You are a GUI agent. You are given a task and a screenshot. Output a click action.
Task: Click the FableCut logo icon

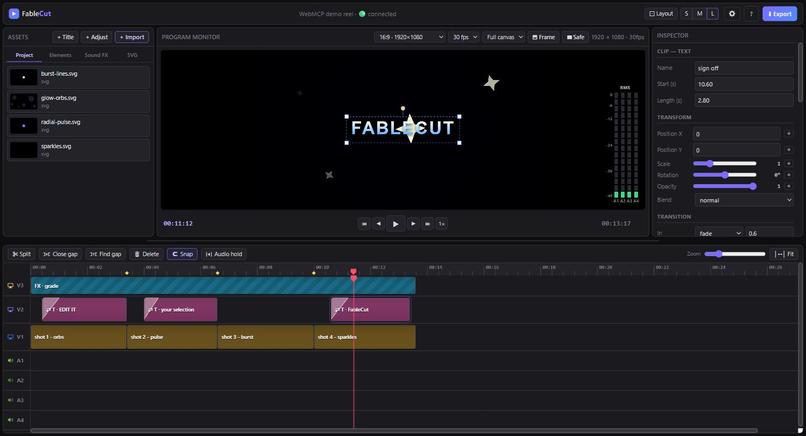click(14, 14)
